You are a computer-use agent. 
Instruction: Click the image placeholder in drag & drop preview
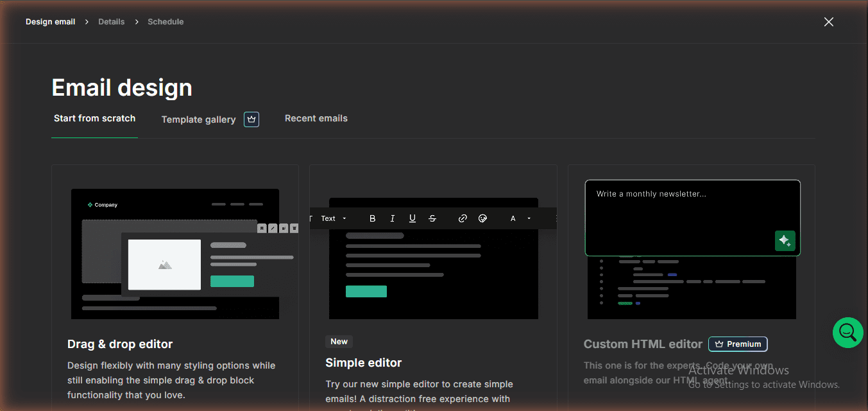164,265
